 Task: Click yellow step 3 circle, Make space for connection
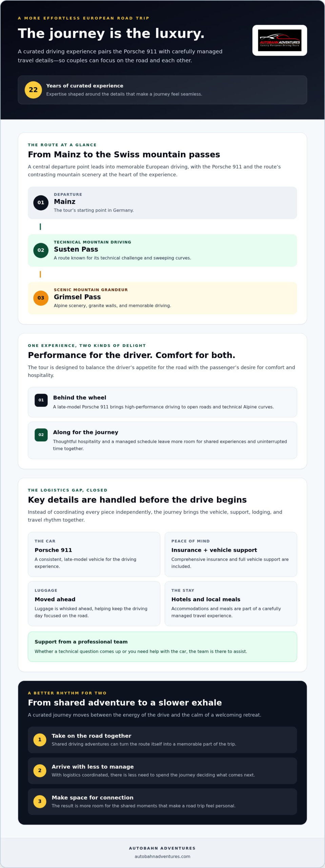pyautogui.click(x=40, y=801)
